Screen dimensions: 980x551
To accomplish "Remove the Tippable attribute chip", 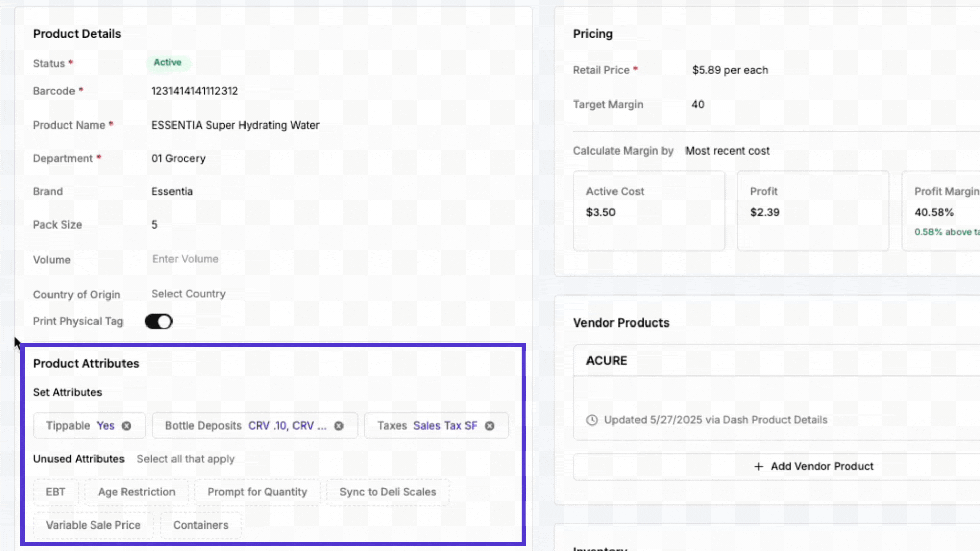I will (x=127, y=425).
